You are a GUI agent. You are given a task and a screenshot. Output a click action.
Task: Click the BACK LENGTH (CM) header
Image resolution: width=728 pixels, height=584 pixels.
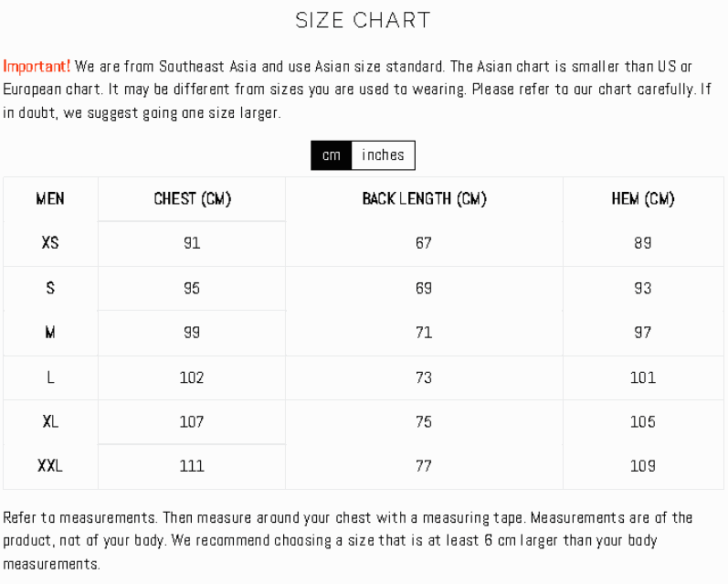click(x=424, y=199)
